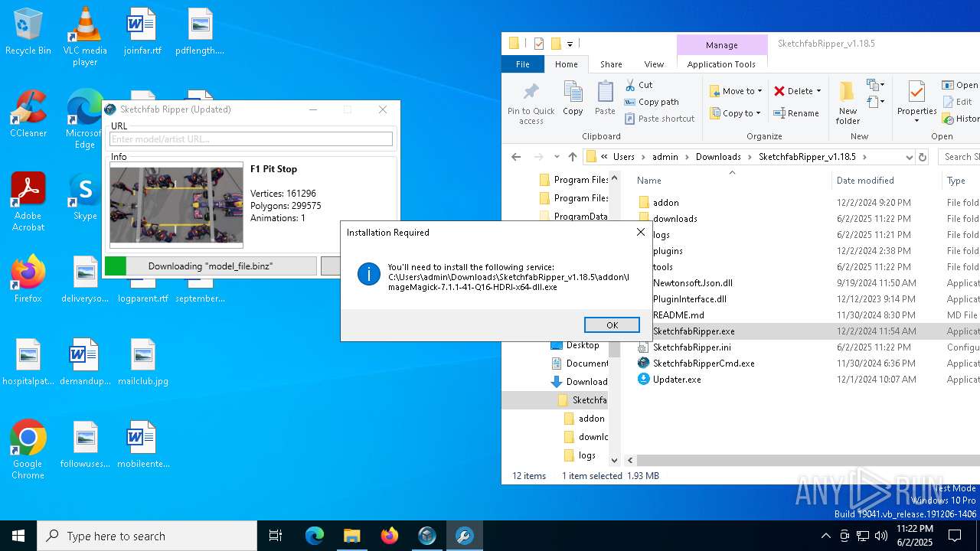This screenshot has width=980, height=551.
Task: Select mailclub.jpg on the desktop
Action: 142,363
